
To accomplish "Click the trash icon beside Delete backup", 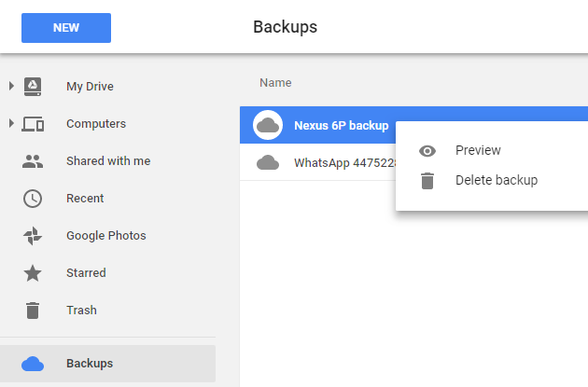I will [427, 181].
